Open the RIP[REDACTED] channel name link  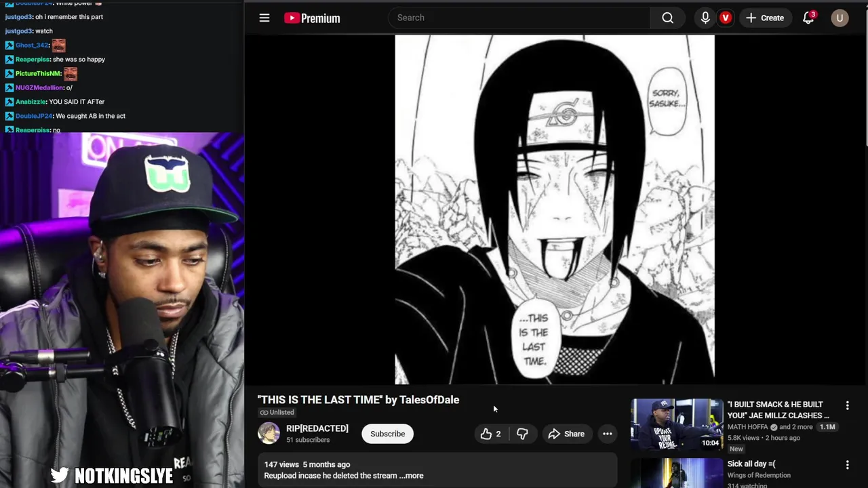coord(317,428)
